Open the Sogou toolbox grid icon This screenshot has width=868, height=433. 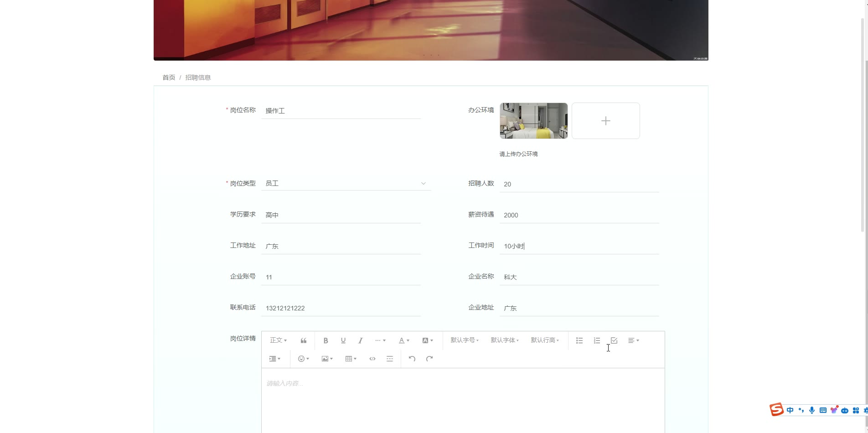tap(856, 410)
